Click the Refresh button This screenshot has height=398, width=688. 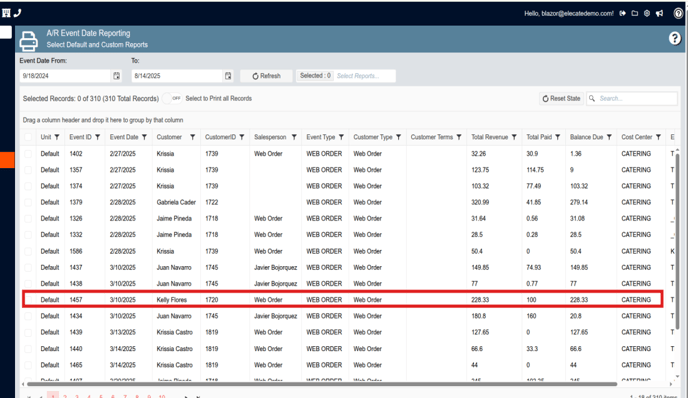pos(266,76)
